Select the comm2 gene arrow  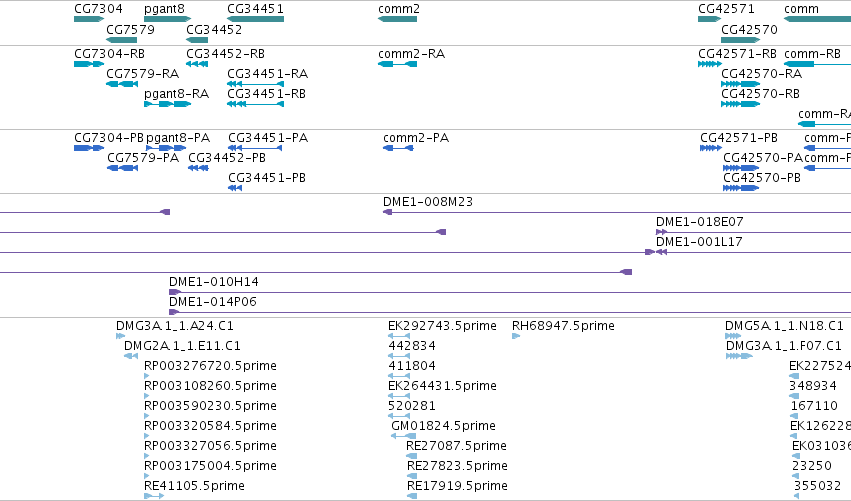(397, 19)
